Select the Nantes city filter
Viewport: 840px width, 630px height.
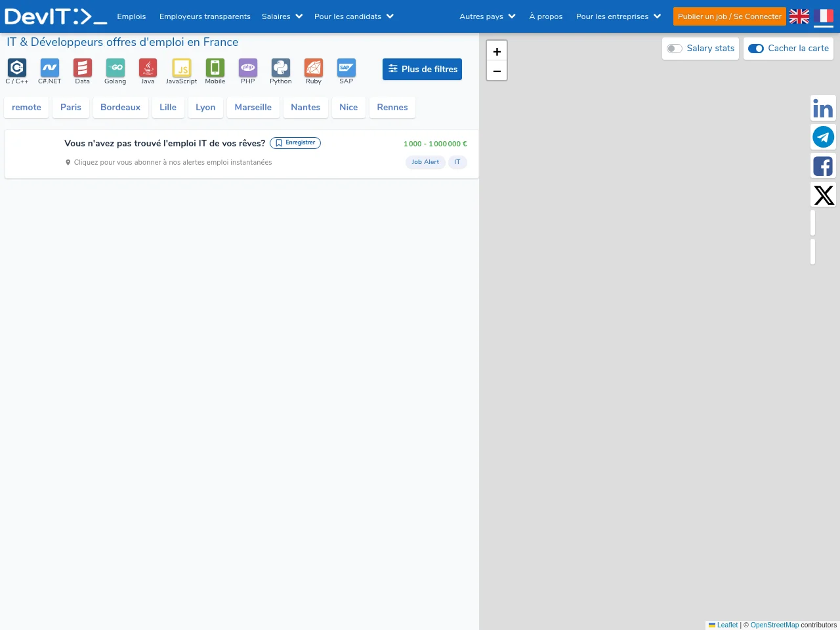(306, 107)
